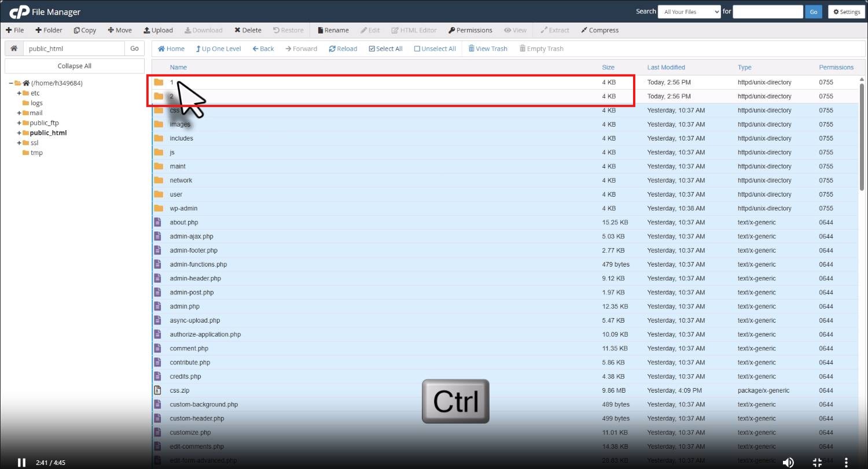Select the tmp folder in tree
The height and width of the screenshot is (469, 868).
coord(36,153)
